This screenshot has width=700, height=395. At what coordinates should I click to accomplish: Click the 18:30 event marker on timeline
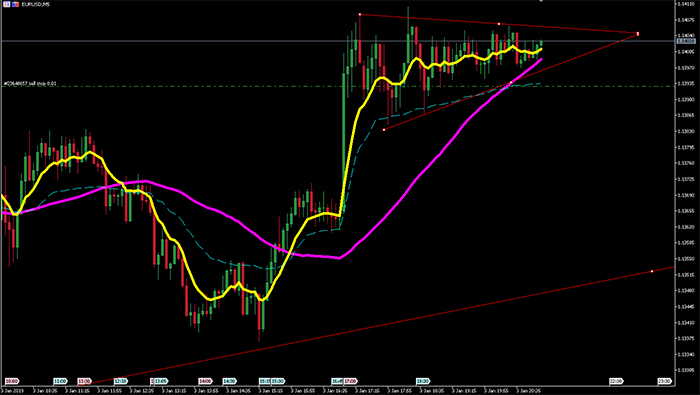click(423, 381)
